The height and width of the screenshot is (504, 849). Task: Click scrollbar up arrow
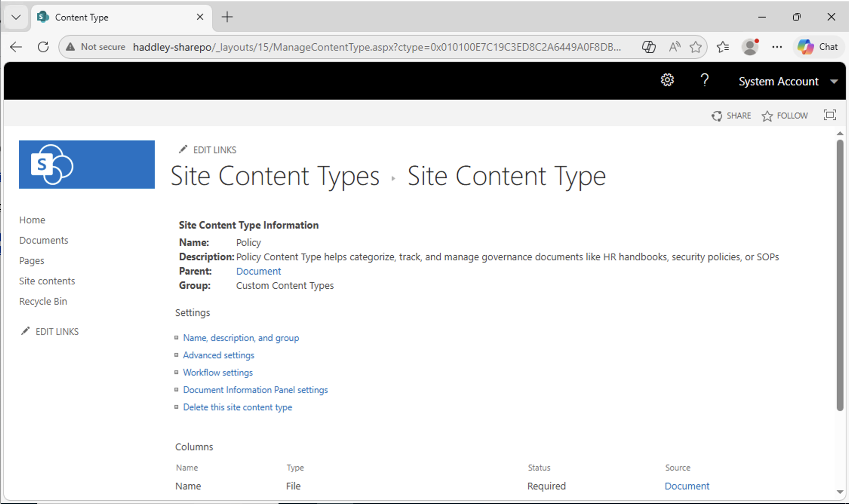pos(840,133)
